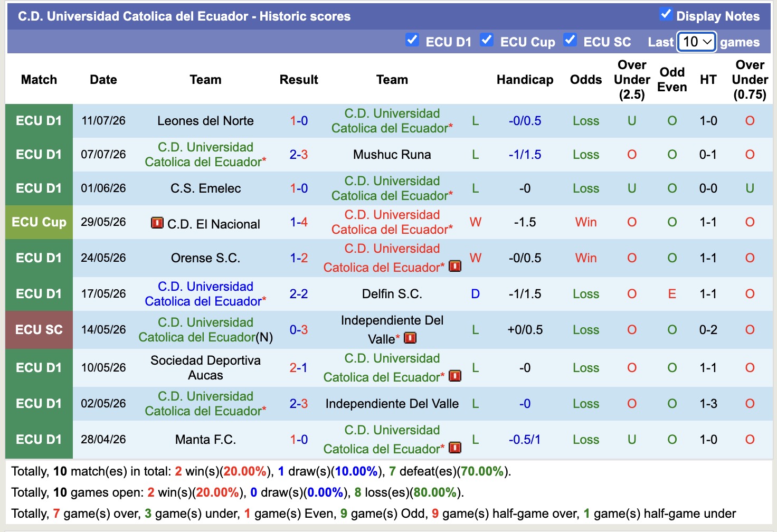777x532 pixels.
Task: Click red card icon in Sociedad Deportiva Aucas row
Action: pos(455,376)
